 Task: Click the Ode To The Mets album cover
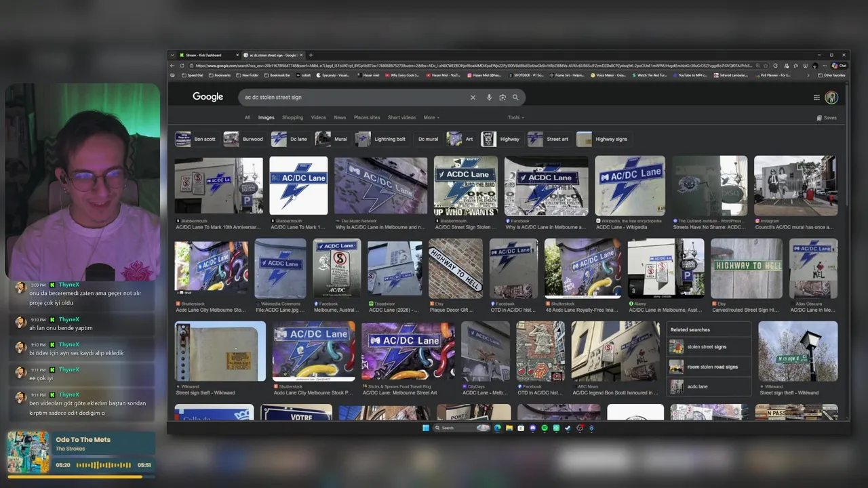28,452
